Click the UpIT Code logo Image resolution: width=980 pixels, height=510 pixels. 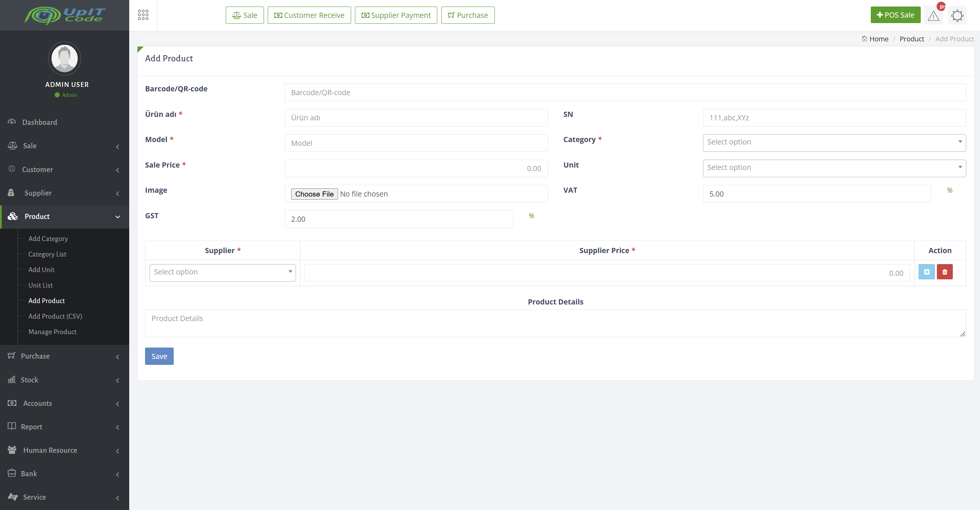pyautogui.click(x=65, y=15)
